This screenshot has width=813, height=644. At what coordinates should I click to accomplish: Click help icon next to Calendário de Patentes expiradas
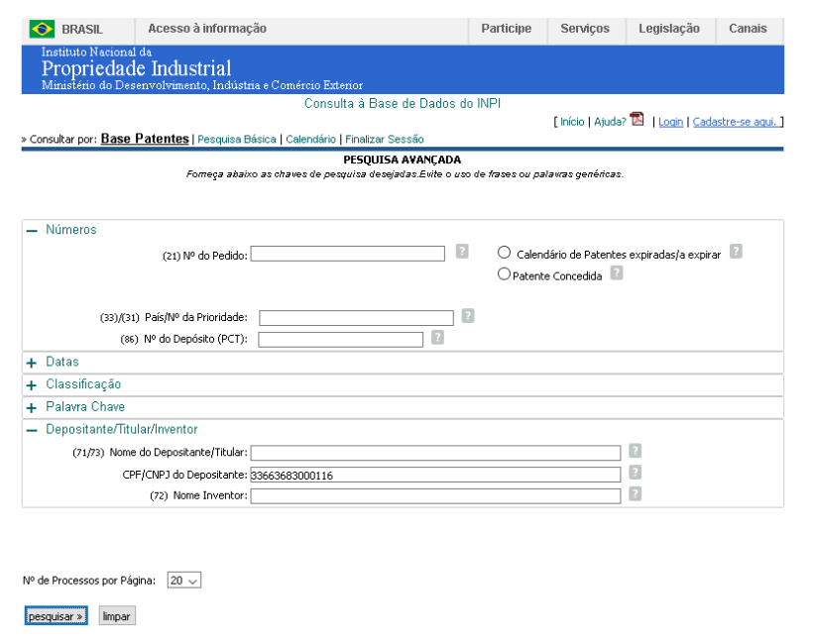point(736,252)
